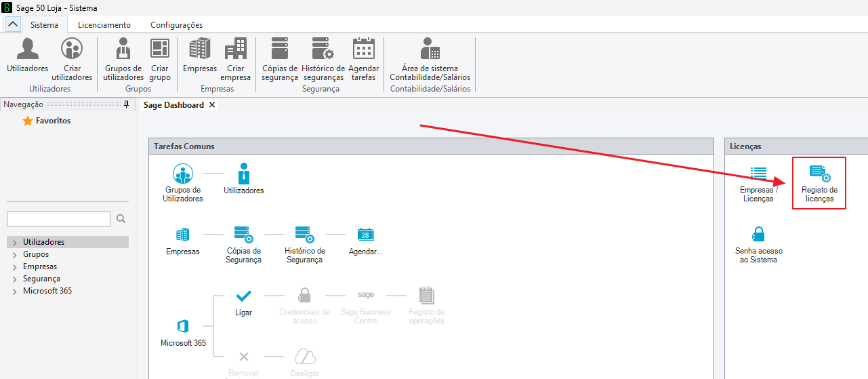Select the Sage Dashboard tab
Image resolution: width=868 pixels, height=379 pixels.
coord(173,105)
